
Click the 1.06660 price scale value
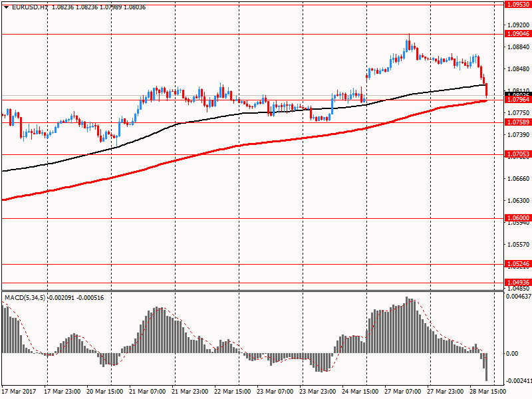click(518, 178)
